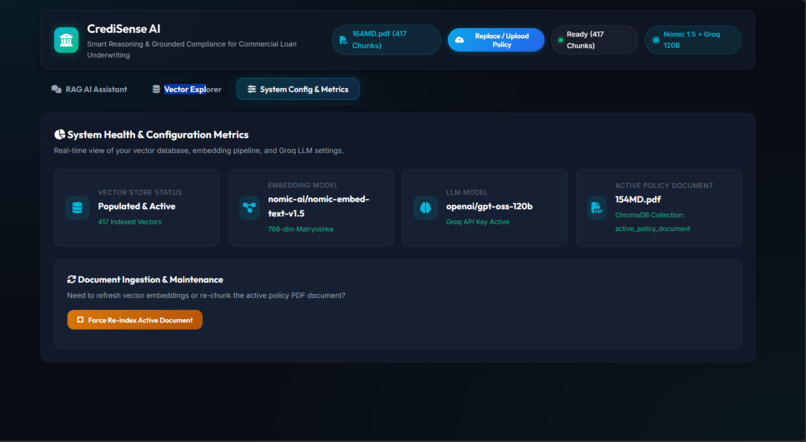Click the Smart Reasoning & Grounded Compliance tagline

pos(192,49)
